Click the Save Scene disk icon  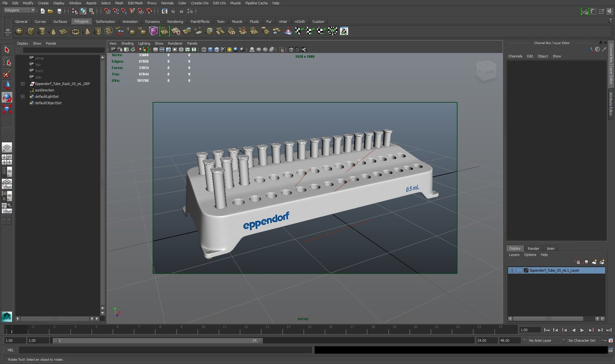pyautogui.click(x=59, y=11)
